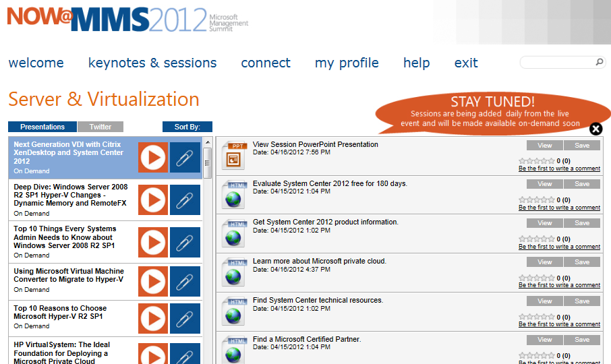The width and height of the screenshot is (611, 364).
Task: Go to my profile page
Action: 347,63
